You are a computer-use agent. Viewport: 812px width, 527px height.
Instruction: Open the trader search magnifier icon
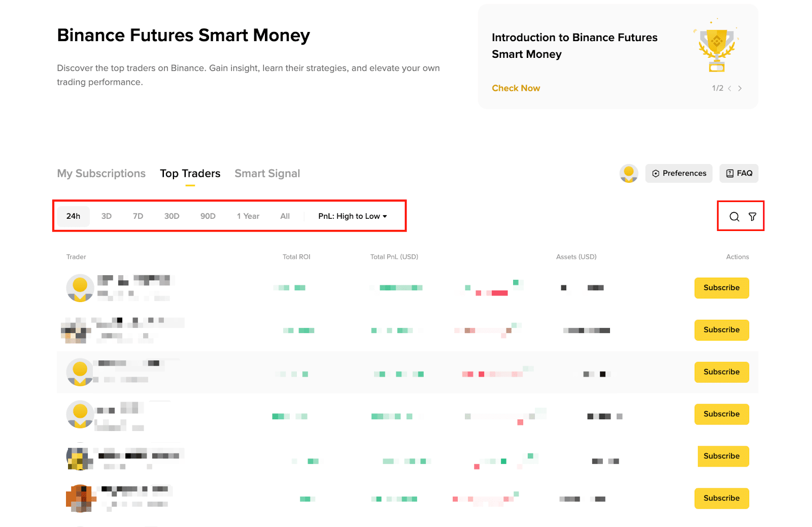point(734,217)
